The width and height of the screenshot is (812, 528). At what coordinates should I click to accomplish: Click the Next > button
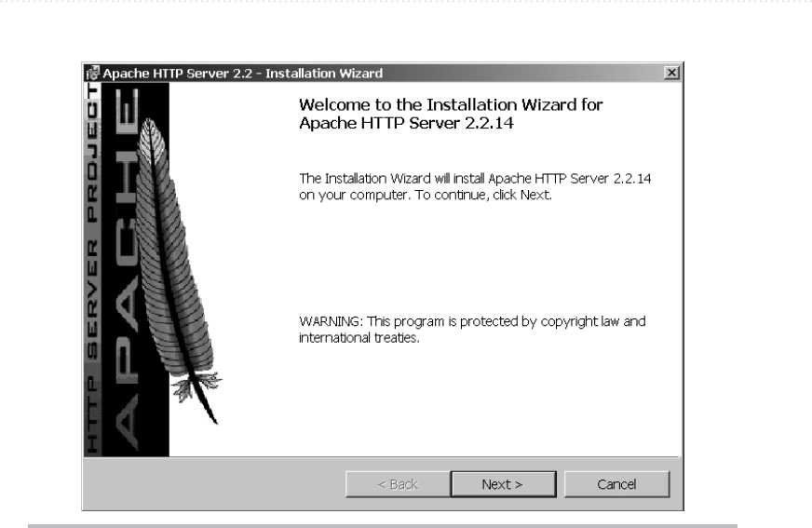point(504,484)
